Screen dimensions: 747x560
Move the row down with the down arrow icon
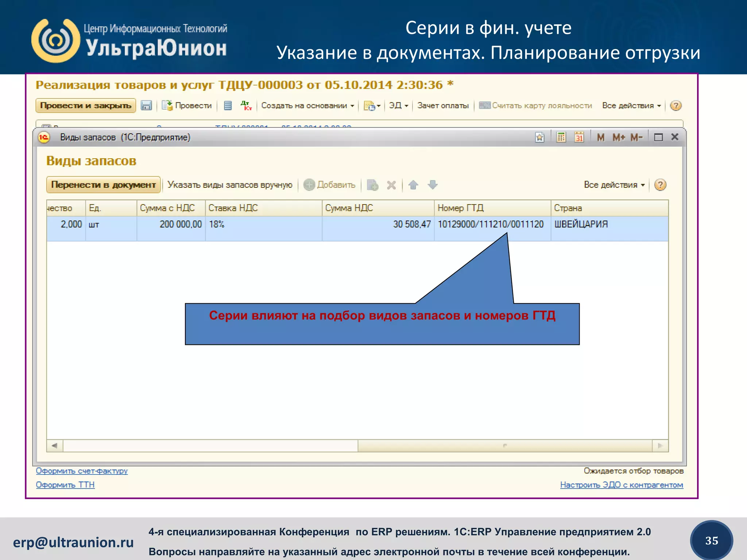(433, 185)
